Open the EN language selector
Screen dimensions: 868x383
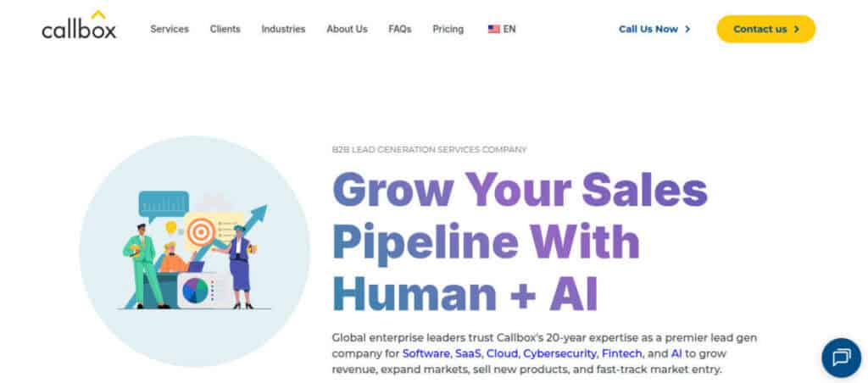click(509, 29)
